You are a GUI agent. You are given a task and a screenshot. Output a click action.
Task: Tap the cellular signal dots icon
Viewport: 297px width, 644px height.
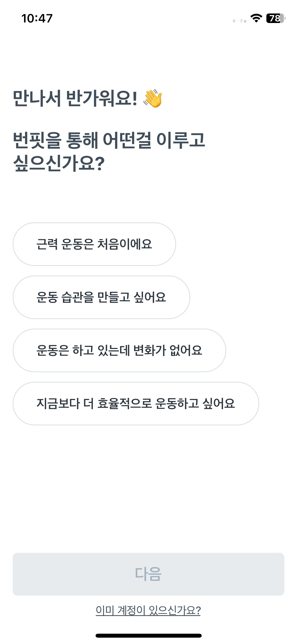pos(239,21)
